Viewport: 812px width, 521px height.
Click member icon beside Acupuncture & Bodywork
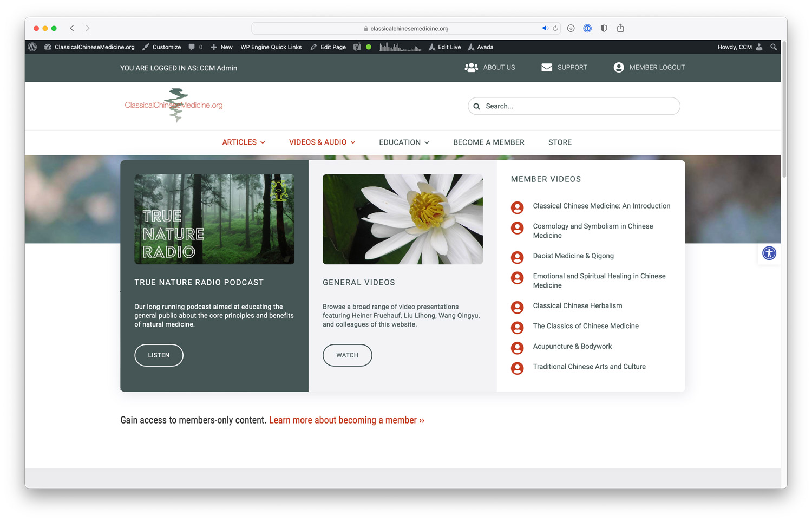[518, 348]
